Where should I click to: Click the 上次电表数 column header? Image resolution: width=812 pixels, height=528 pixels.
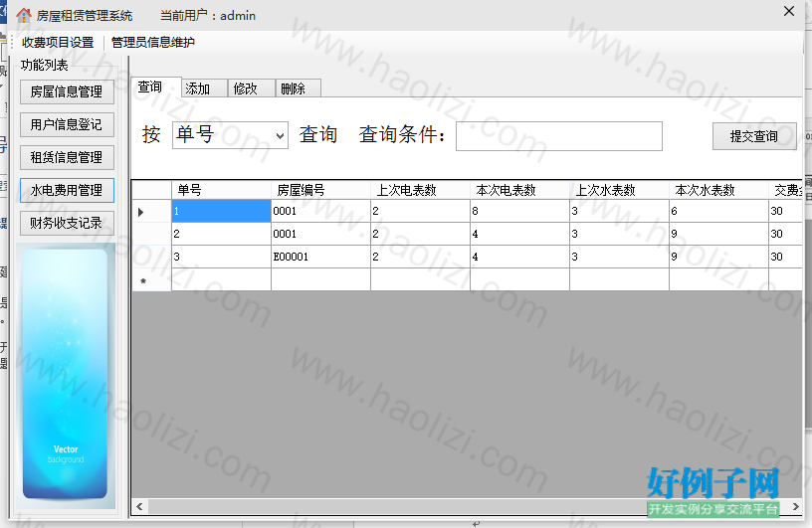(x=420, y=190)
